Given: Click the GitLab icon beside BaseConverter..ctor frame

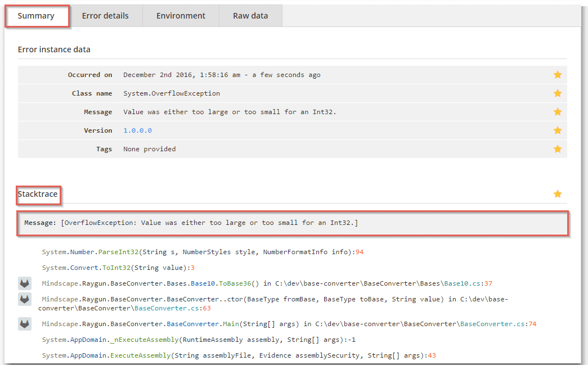Looking at the screenshot, I should tap(25, 299).
